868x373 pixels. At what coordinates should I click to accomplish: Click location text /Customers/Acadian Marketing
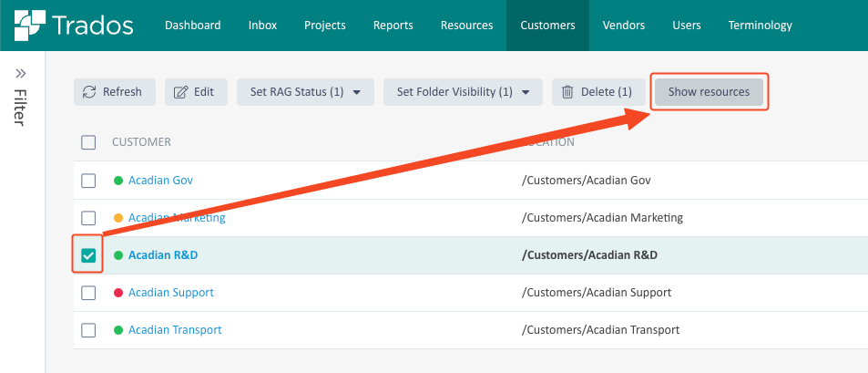(x=602, y=218)
